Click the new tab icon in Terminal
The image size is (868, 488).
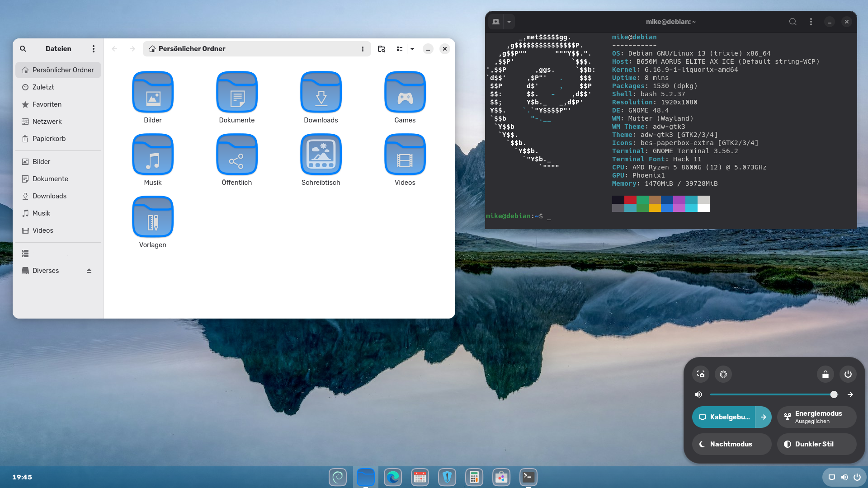(496, 22)
